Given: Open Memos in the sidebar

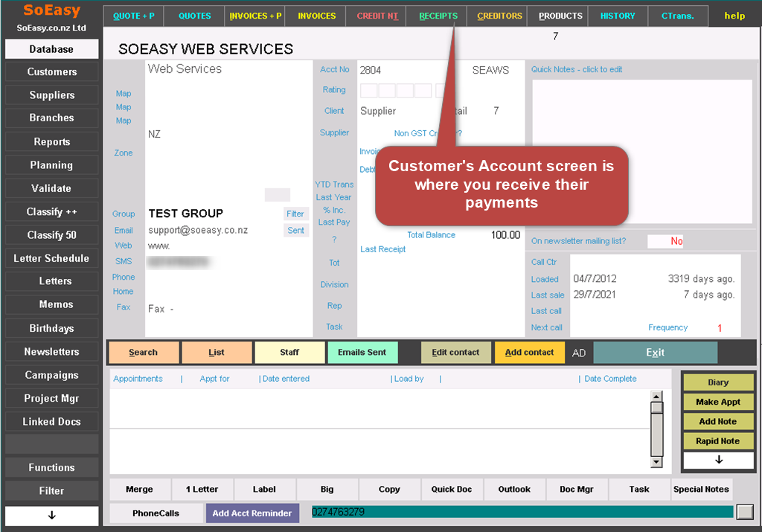Looking at the screenshot, I should (51, 304).
